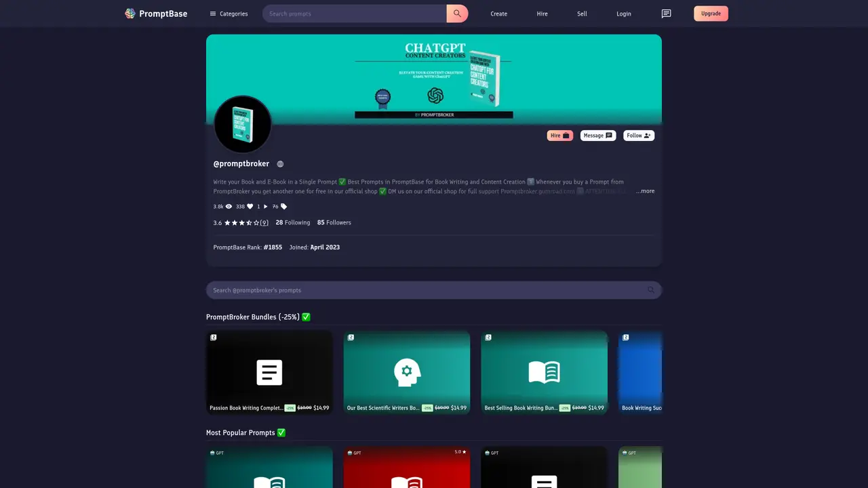
Task: Click the Hire button on profile
Action: tap(560, 136)
